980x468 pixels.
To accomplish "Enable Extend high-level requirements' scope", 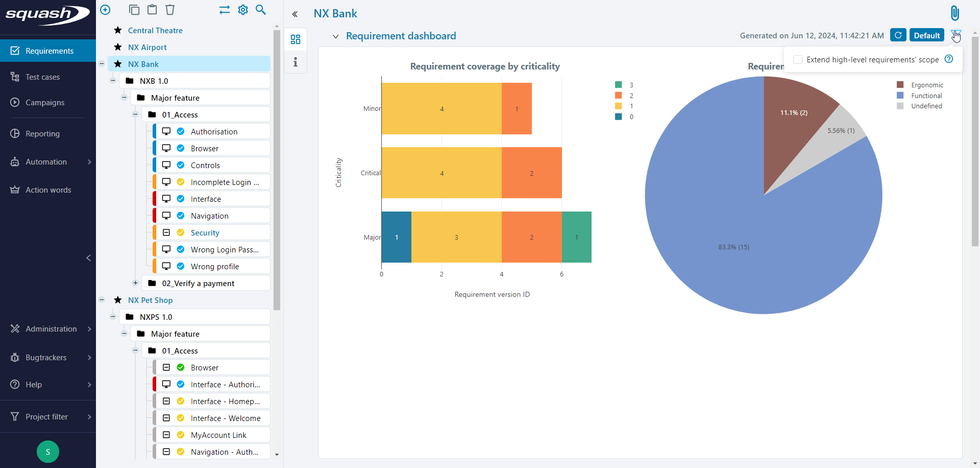I will click(x=797, y=59).
